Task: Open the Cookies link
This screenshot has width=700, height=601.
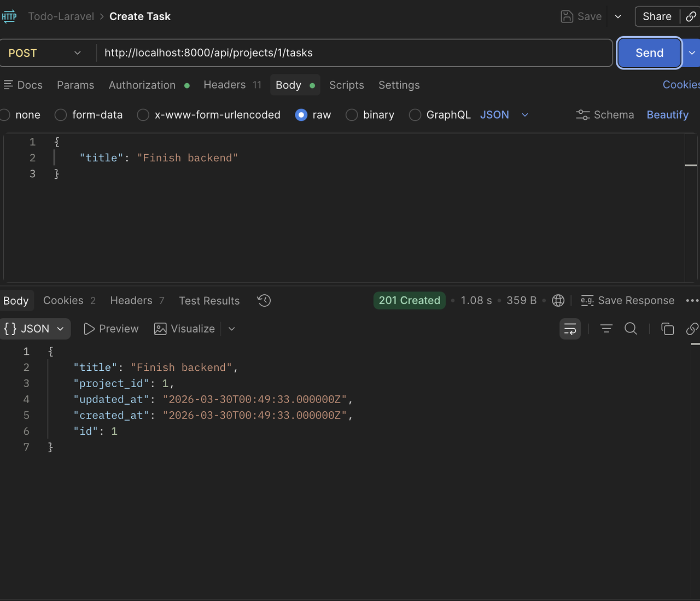Action: coord(681,85)
